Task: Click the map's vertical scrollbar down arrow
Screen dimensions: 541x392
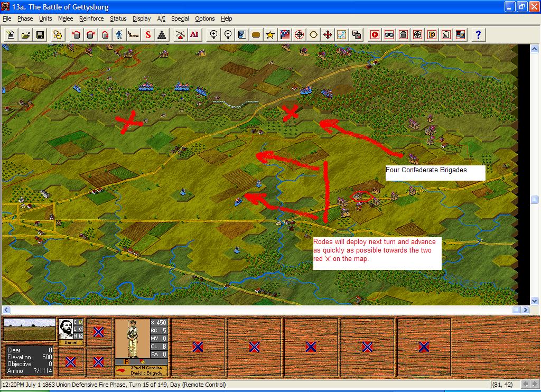Action: pyautogui.click(x=535, y=301)
